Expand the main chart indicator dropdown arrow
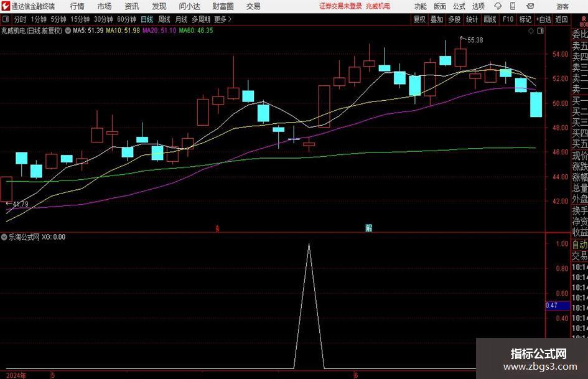The width and height of the screenshot is (588, 379). point(68,30)
